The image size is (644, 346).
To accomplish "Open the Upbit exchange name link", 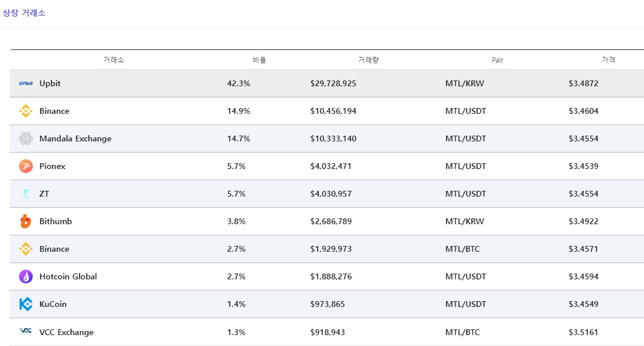I will 49,83.
